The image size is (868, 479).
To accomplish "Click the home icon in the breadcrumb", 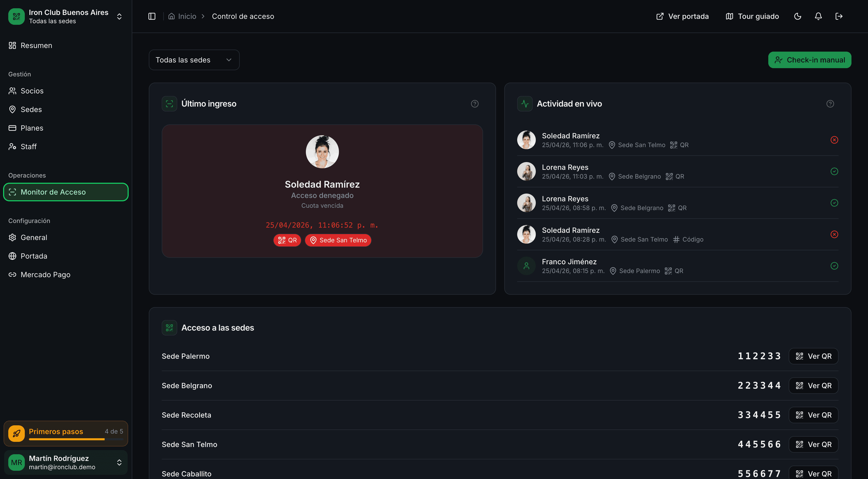I will (x=172, y=16).
